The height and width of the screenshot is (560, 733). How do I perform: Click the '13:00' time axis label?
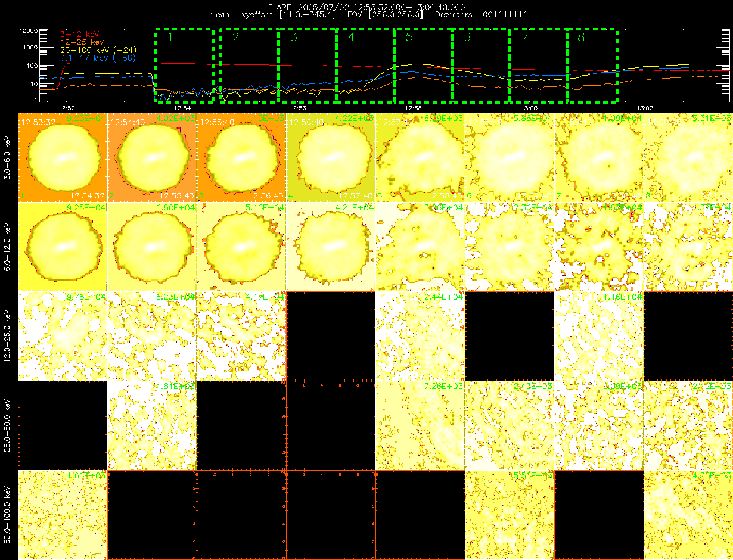529,108
